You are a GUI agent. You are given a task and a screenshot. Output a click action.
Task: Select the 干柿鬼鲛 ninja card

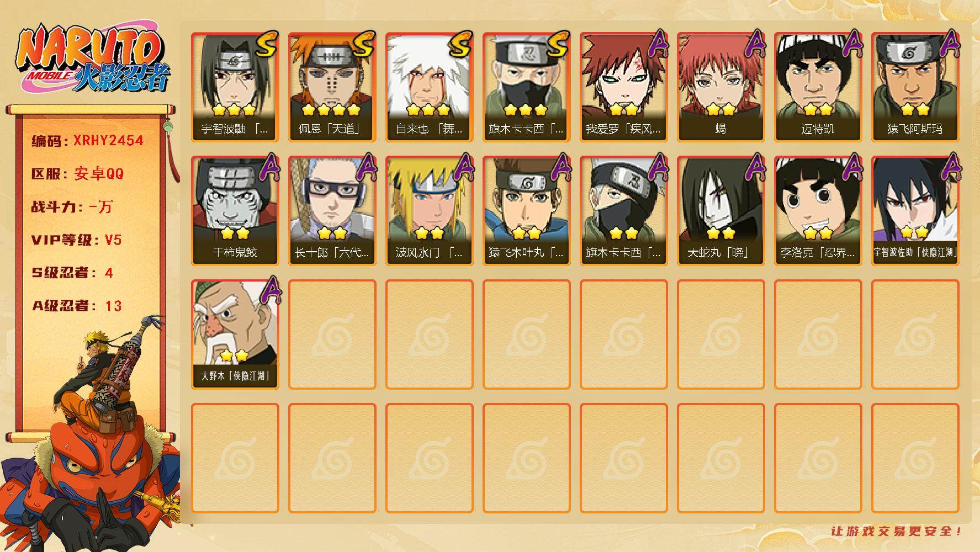(x=235, y=211)
